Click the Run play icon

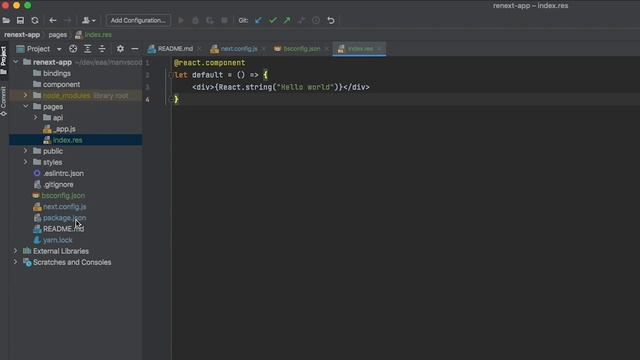click(181, 20)
